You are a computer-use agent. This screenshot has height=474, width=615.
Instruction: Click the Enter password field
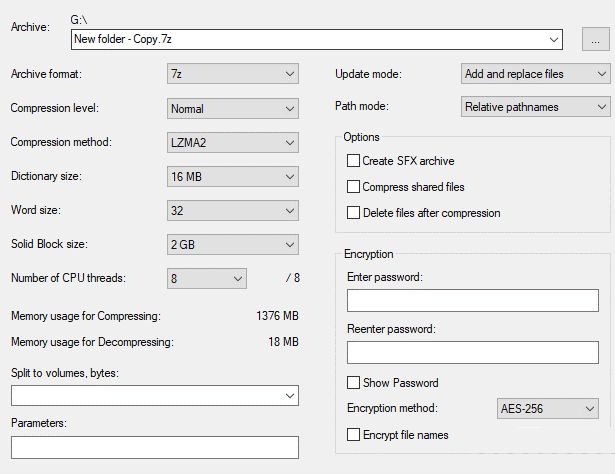pyautogui.click(x=472, y=301)
